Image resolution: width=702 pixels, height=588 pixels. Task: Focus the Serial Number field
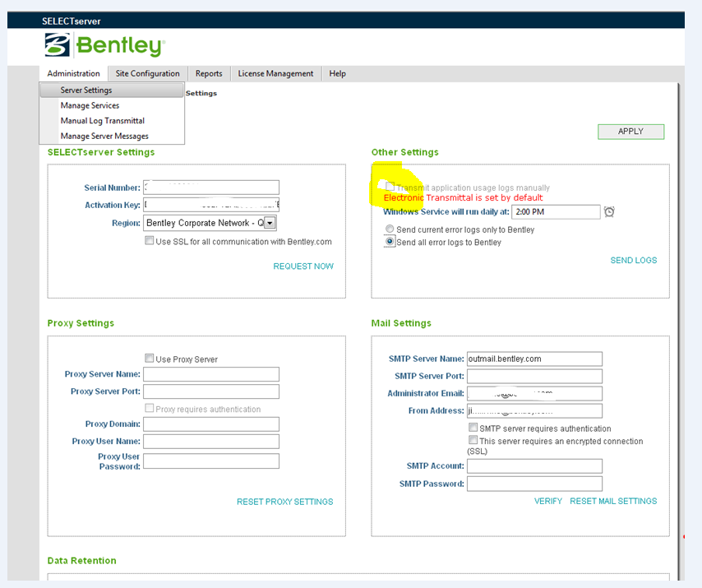[211, 188]
